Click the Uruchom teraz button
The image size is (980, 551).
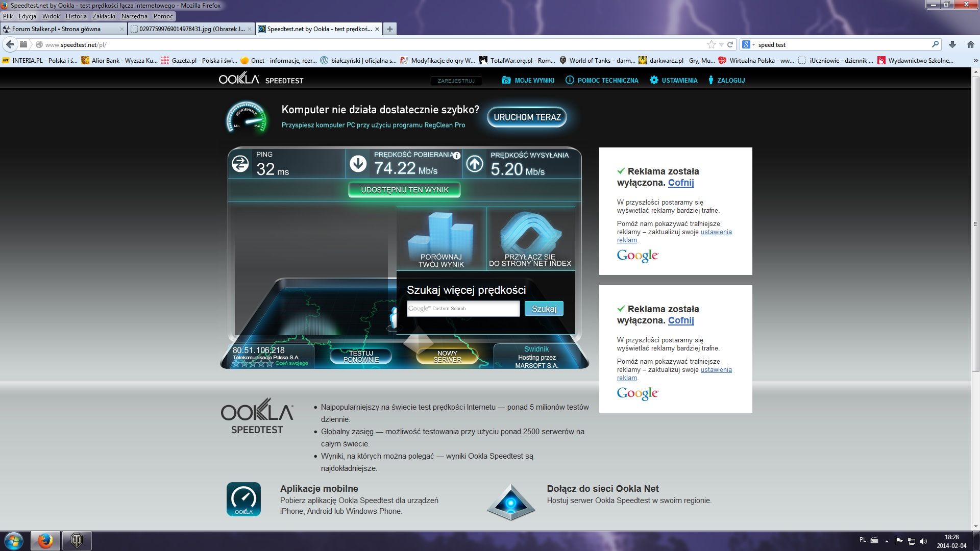pos(527,117)
